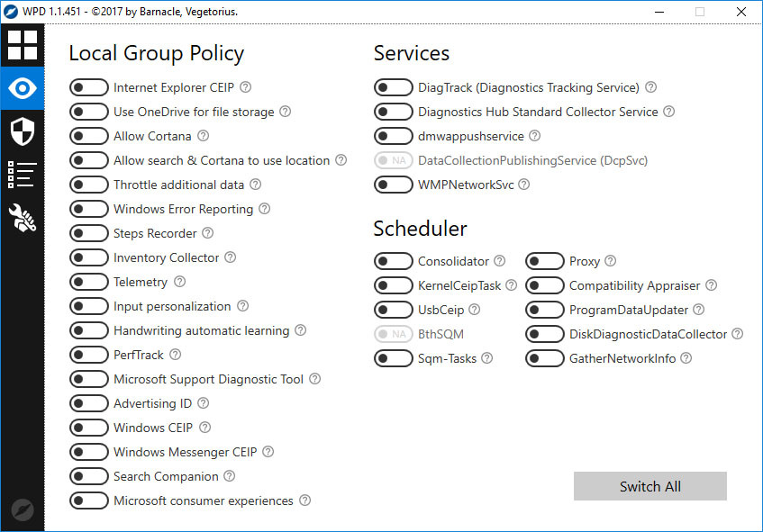Open the Apps wrench tool in sidebar
Viewport: 763px width, 532px height.
click(22, 217)
